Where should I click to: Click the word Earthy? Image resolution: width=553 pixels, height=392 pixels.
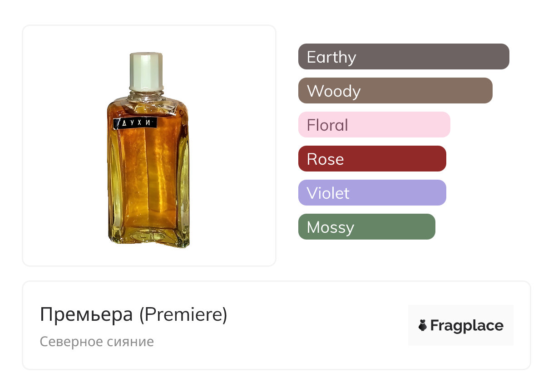click(x=331, y=57)
